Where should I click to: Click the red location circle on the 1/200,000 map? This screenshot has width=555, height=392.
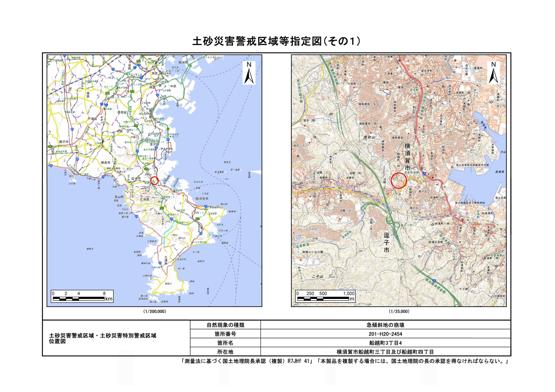[154, 180]
